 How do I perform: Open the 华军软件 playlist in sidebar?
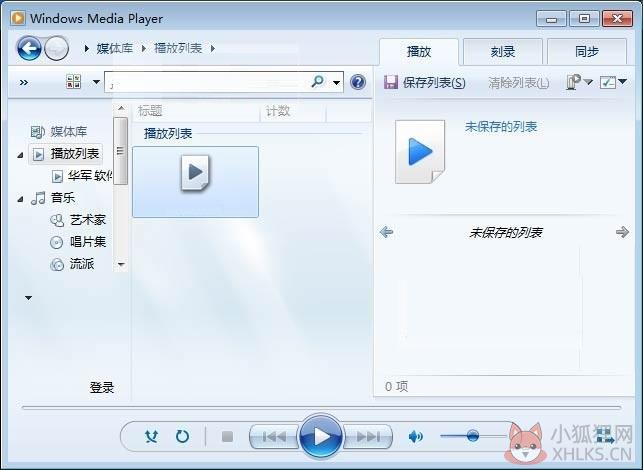click(82, 176)
